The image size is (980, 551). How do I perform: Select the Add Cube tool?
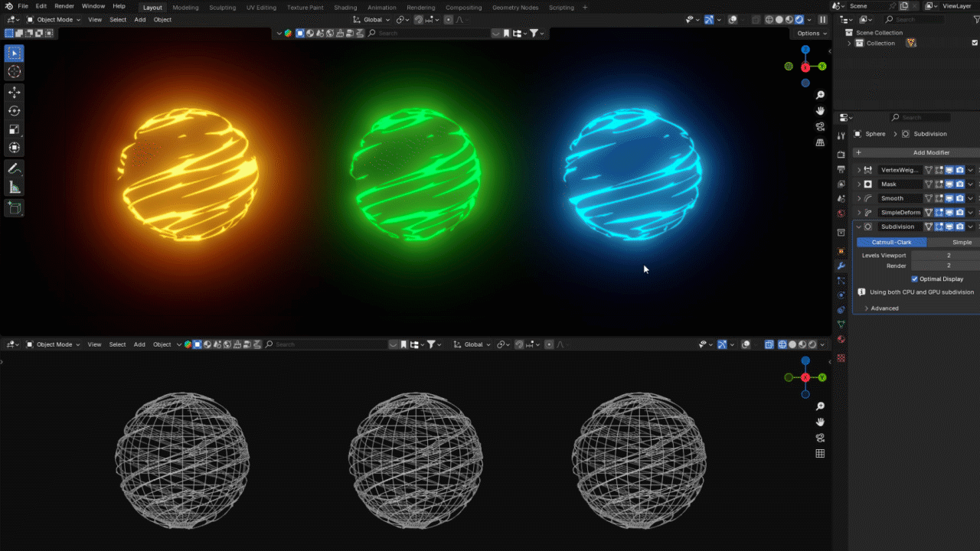pyautogui.click(x=15, y=207)
